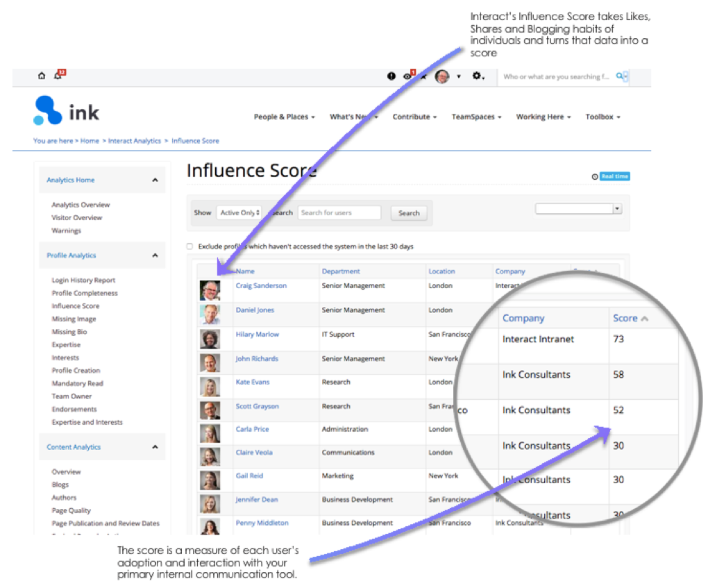
Task: Open Endorsements report
Action: click(74, 409)
